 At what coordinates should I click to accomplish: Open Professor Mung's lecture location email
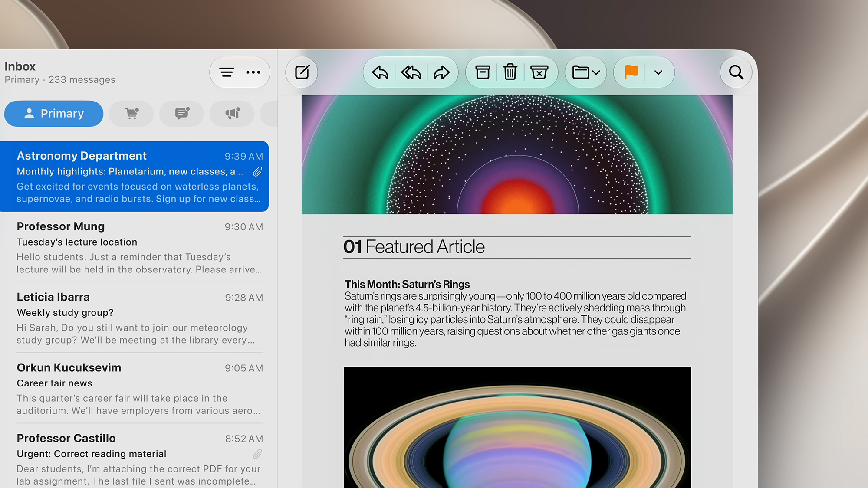tap(135, 247)
